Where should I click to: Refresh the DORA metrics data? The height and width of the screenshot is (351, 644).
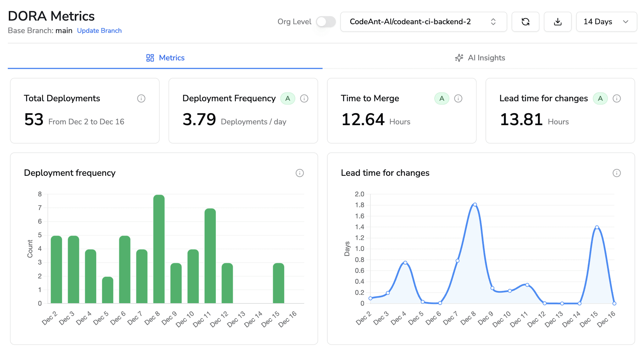point(525,21)
